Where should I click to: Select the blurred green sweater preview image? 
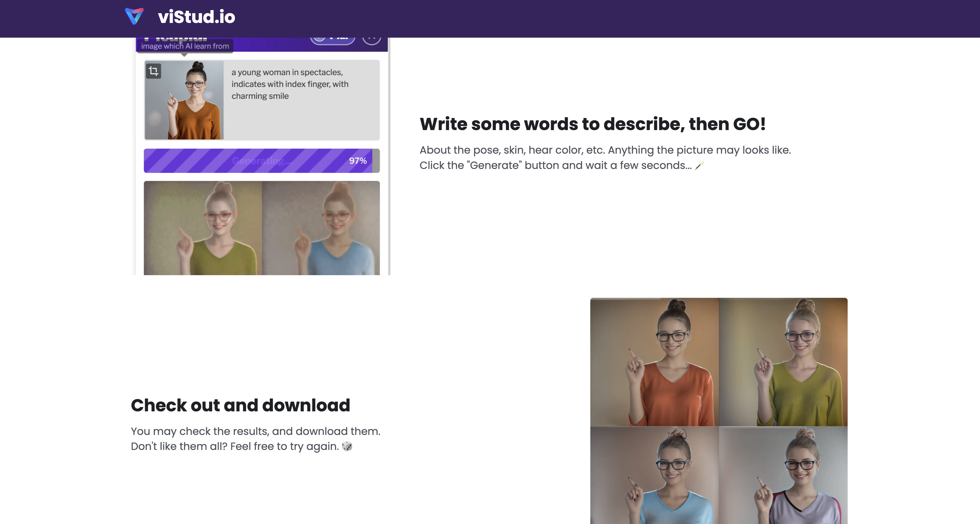203,228
